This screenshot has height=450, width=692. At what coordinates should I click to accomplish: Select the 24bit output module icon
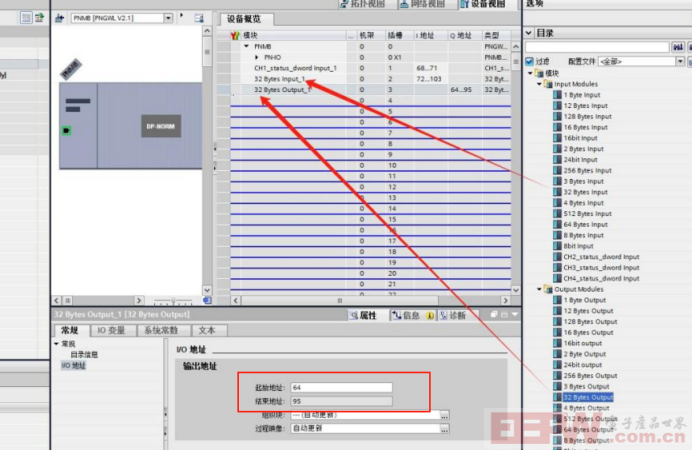point(557,365)
